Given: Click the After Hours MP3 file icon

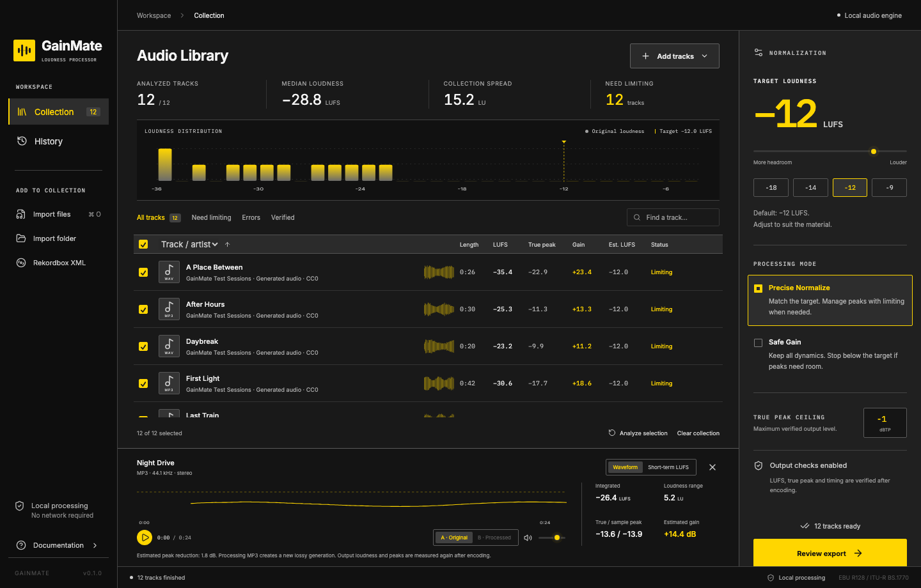Looking at the screenshot, I should pos(169,309).
